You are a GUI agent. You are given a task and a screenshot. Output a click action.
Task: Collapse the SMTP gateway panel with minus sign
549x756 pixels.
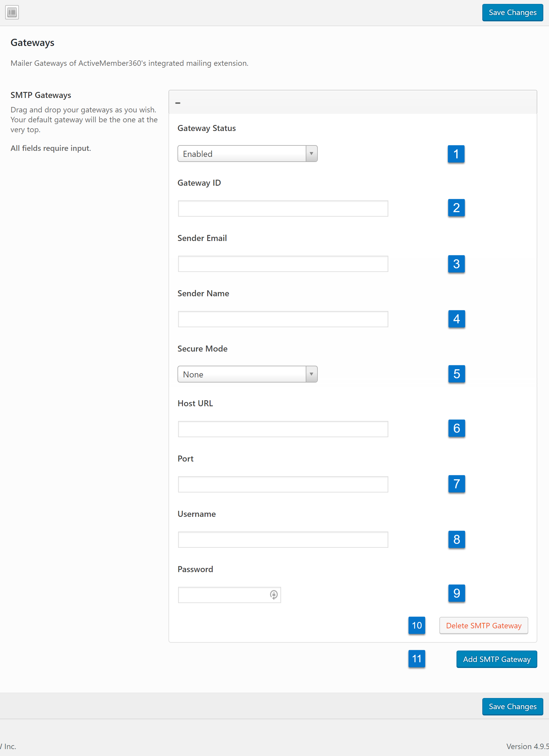coord(178,103)
